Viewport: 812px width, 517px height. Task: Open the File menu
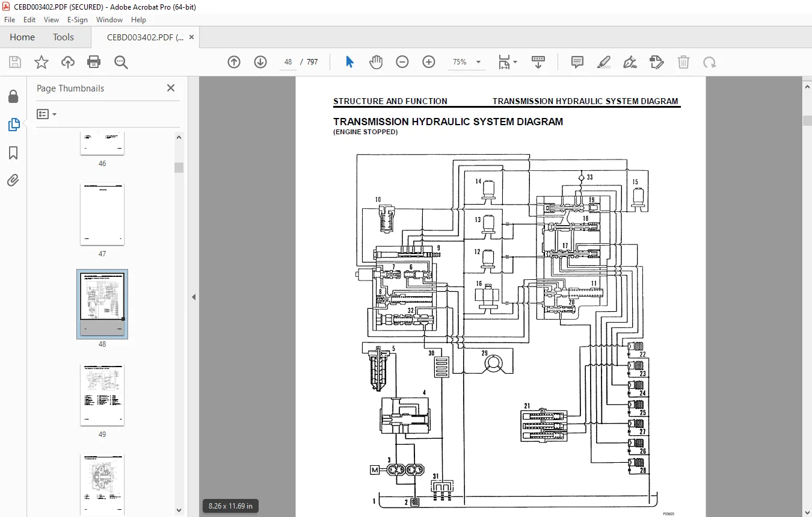click(x=10, y=20)
